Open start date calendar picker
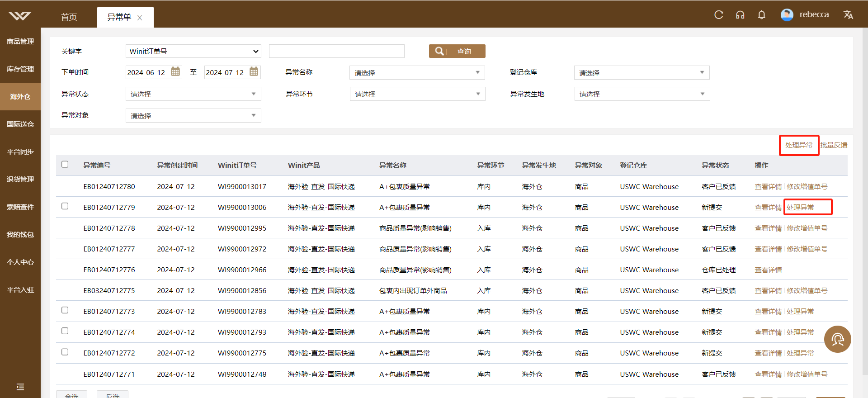 [175, 72]
